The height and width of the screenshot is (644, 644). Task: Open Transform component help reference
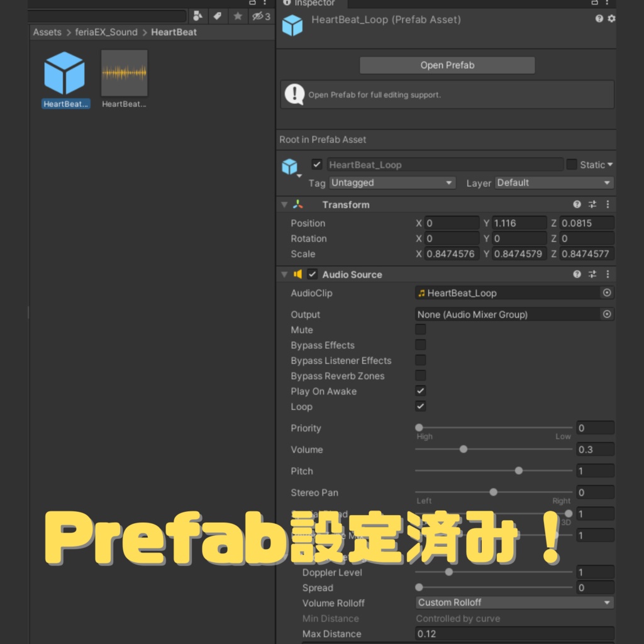577,204
